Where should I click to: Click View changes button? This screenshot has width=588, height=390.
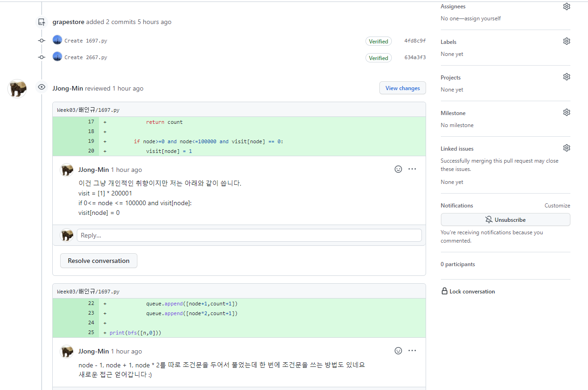point(402,88)
